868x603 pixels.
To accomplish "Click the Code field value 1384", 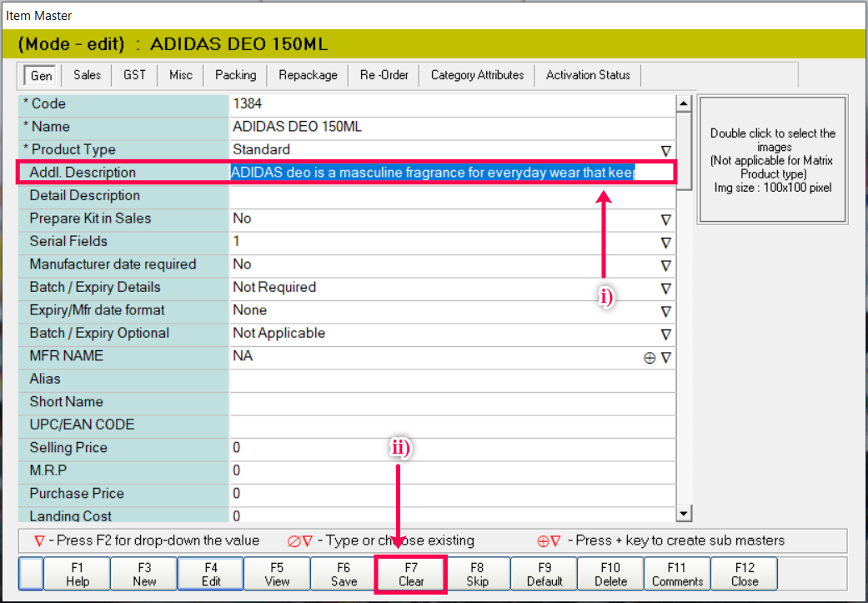I will point(452,104).
